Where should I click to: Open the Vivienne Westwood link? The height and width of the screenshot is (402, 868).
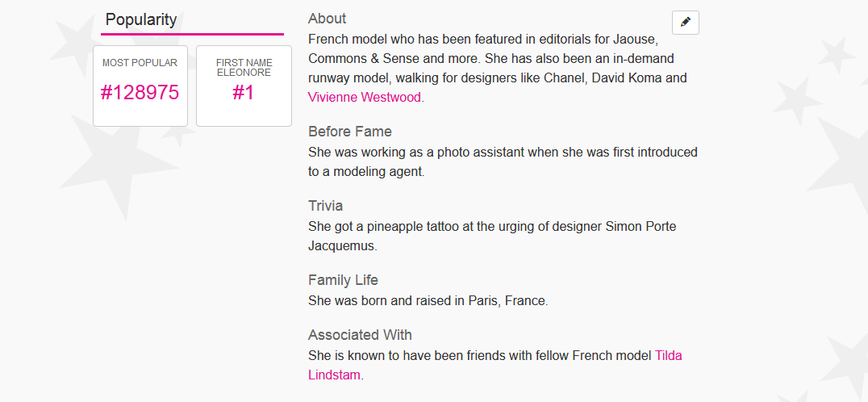click(x=365, y=98)
